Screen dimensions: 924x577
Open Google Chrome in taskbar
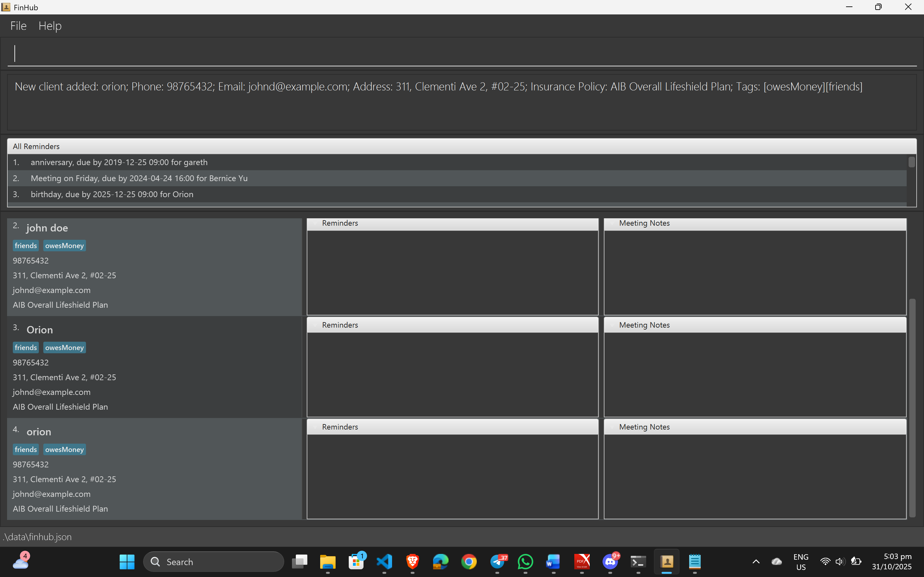click(469, 562)
